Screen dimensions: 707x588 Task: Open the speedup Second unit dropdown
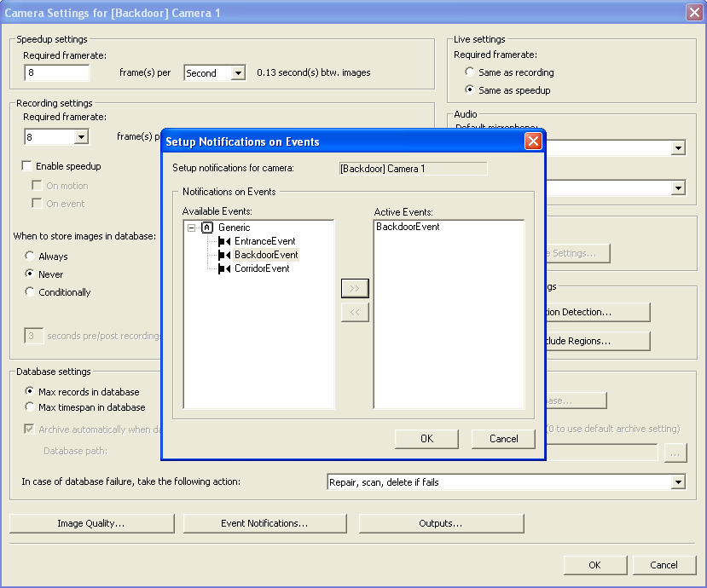(238, 73)
